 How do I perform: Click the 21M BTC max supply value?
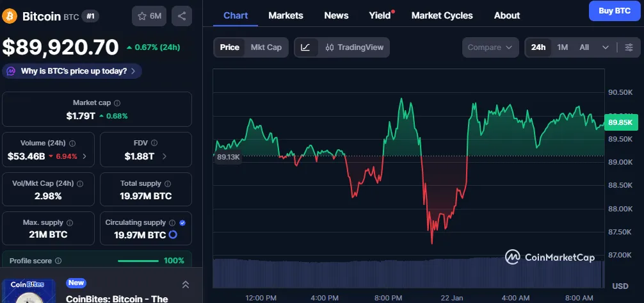point(48,234)
